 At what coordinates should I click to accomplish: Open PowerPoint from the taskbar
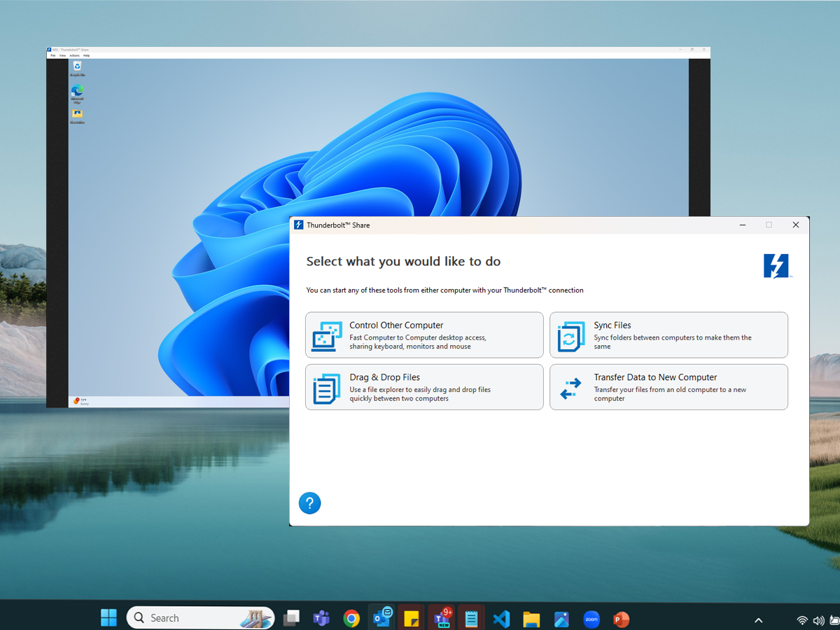pyautogui.click(x=621, y=618)
